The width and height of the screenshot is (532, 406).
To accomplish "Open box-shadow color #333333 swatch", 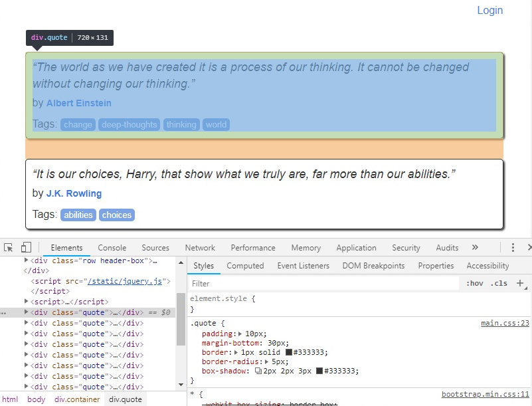I will click(x=319, y=371).
